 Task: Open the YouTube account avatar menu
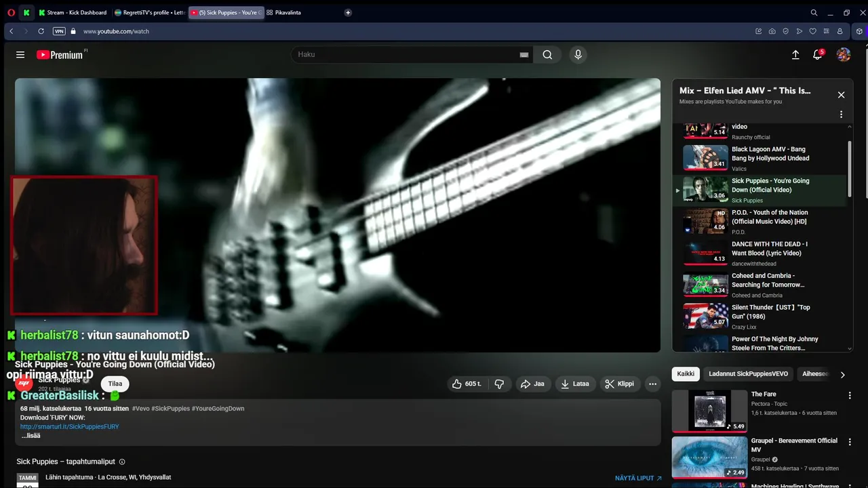(844, 55)
